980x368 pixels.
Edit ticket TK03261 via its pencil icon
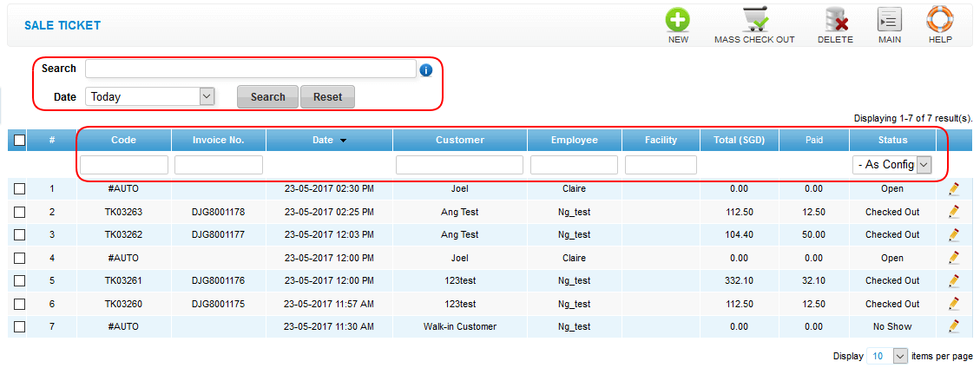(x=953, y=280)
